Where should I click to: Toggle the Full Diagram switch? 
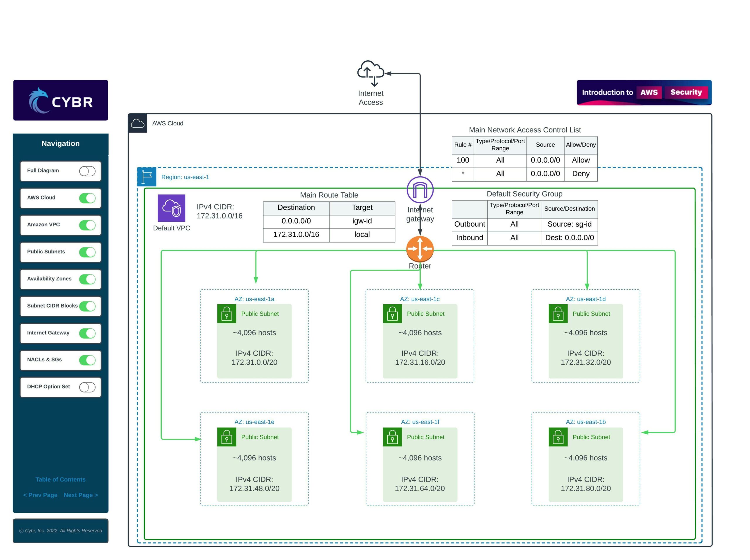tap(87, 171)
